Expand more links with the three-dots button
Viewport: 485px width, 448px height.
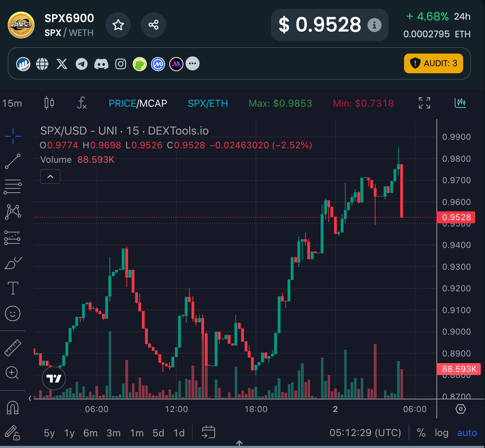click(x=193, y=64)
